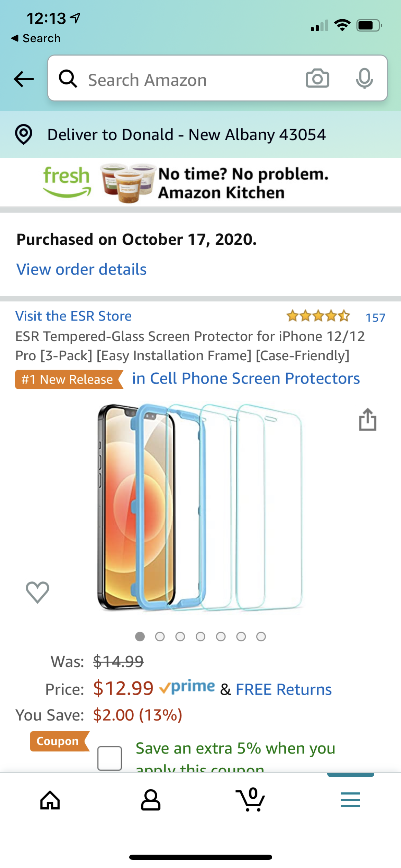The image size is (401, 868).
Task: Open camera search in search bar
Action: (317, 79)
